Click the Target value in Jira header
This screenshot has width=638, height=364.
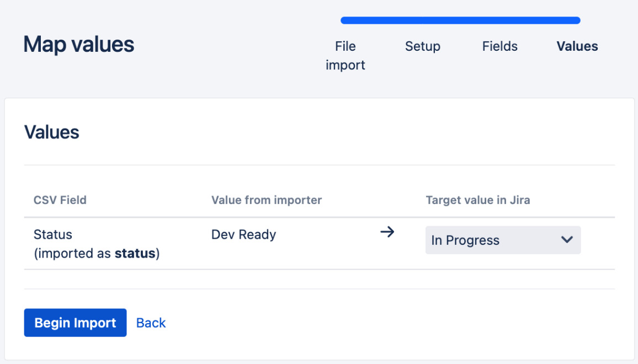(x=477, y=200)
